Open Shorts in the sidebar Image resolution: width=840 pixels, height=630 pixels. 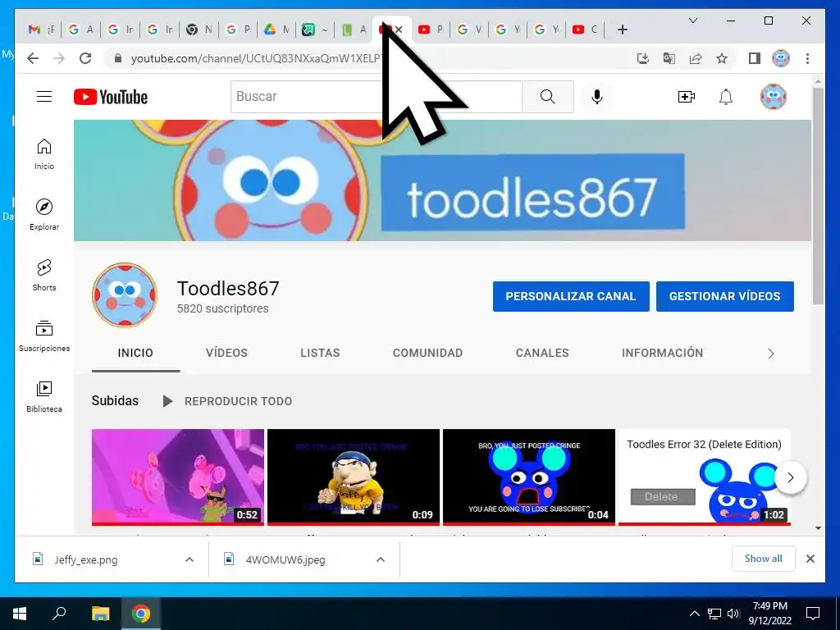point(44,276)
